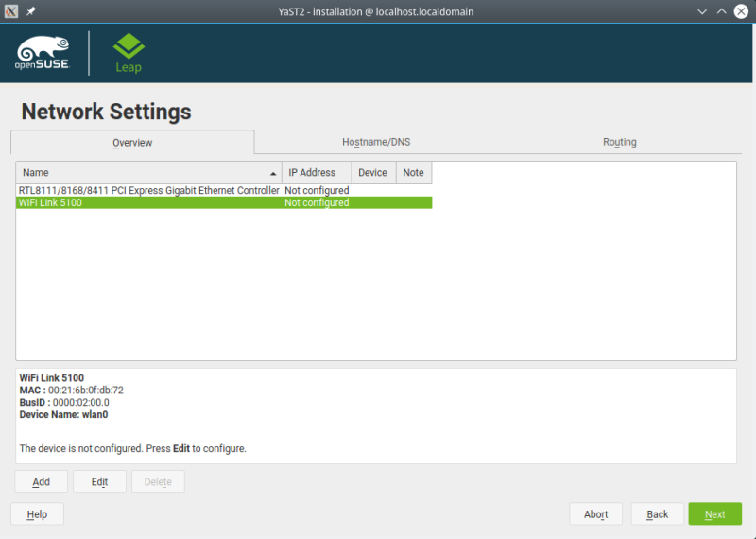Screen dimensions: 756x539
Task: Click Not configured cell for the Ethernet Controller
Action: 317,191
